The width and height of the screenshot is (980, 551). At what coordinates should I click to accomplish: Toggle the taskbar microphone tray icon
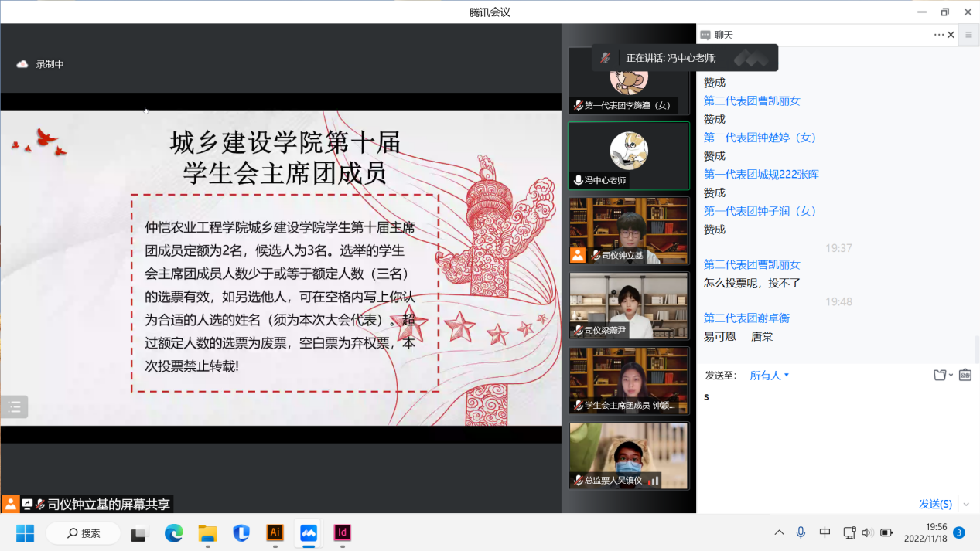tap(801, 532)
